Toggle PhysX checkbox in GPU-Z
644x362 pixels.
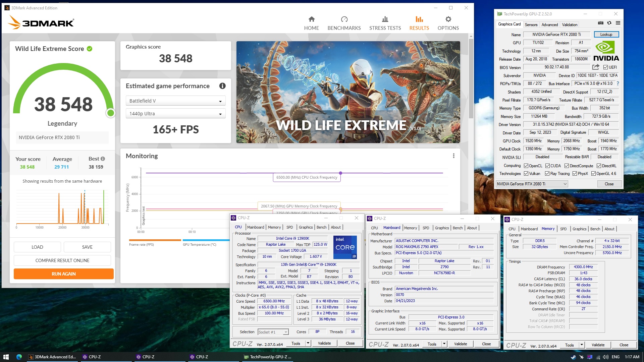(x=575, y=174)
